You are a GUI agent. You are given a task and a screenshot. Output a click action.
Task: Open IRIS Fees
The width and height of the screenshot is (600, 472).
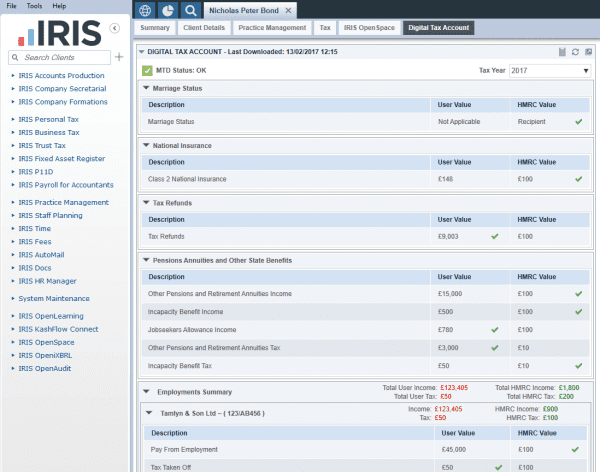(x=35, y=242)
